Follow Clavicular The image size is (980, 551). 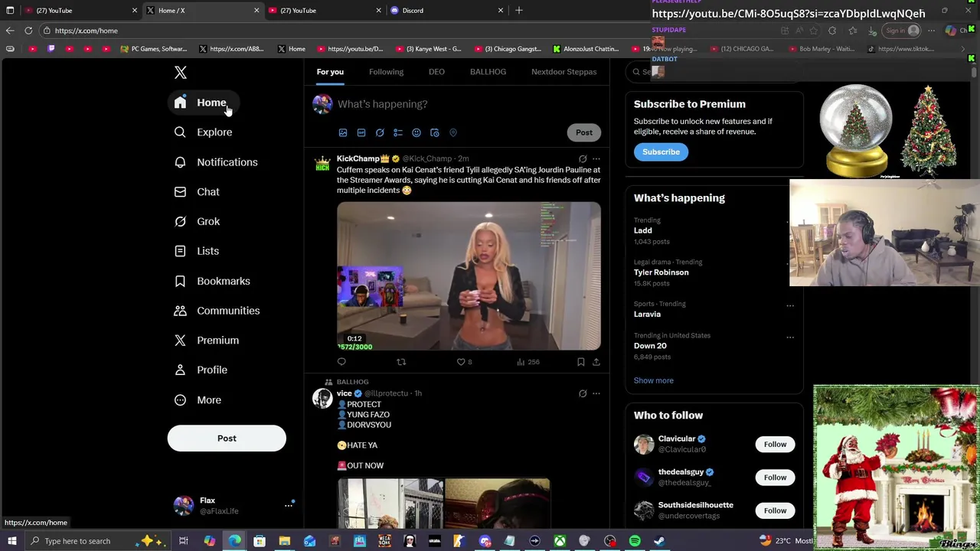[x=775, y=445]
